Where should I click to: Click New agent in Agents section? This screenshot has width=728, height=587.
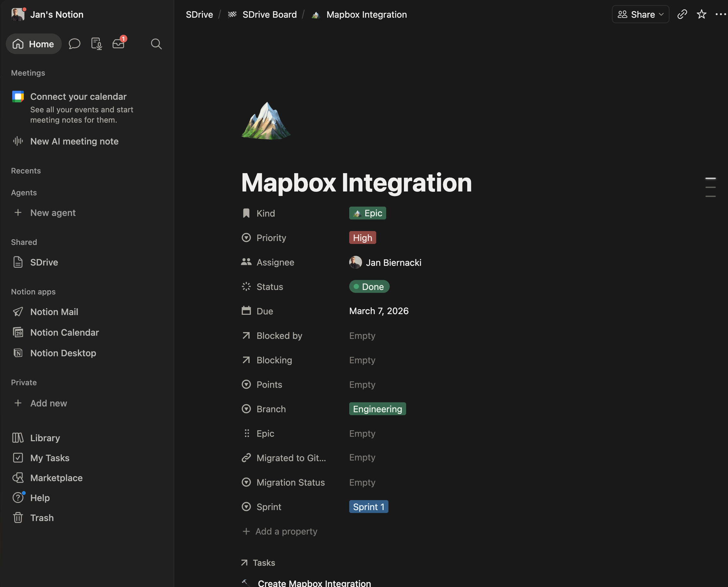[53, 213]
